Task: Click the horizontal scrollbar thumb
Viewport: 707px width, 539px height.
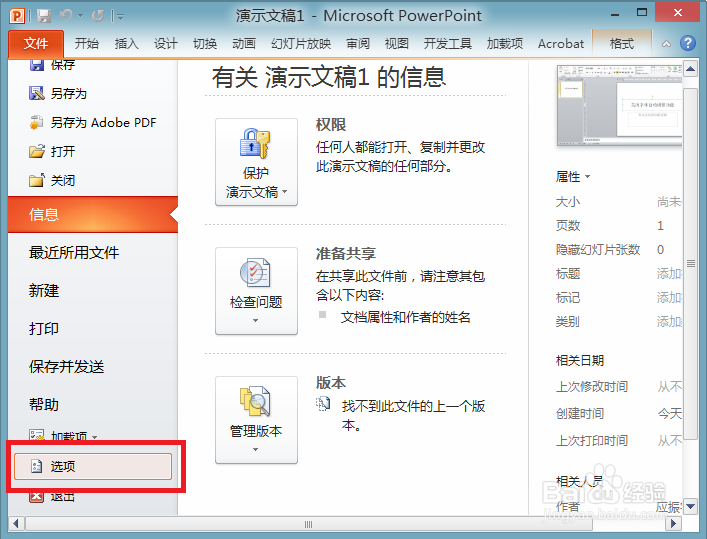Action: coord(309,524)
